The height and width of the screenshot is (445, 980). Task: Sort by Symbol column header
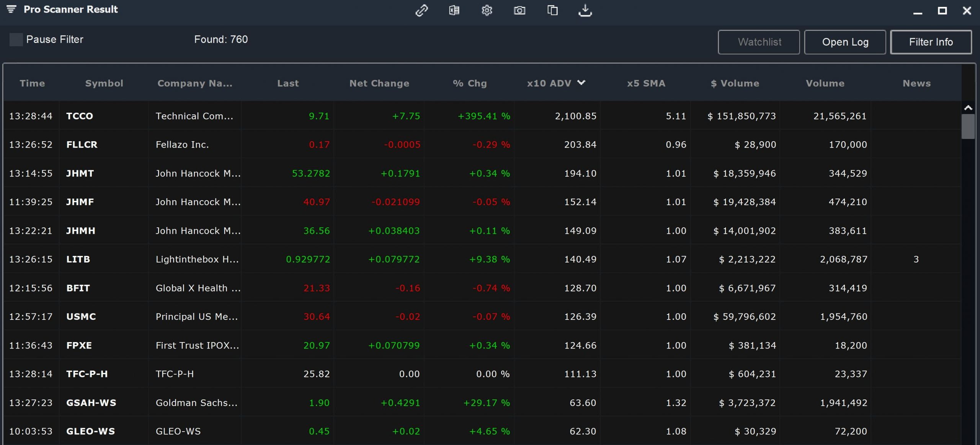pyautogui.click(x=104, y=83)
